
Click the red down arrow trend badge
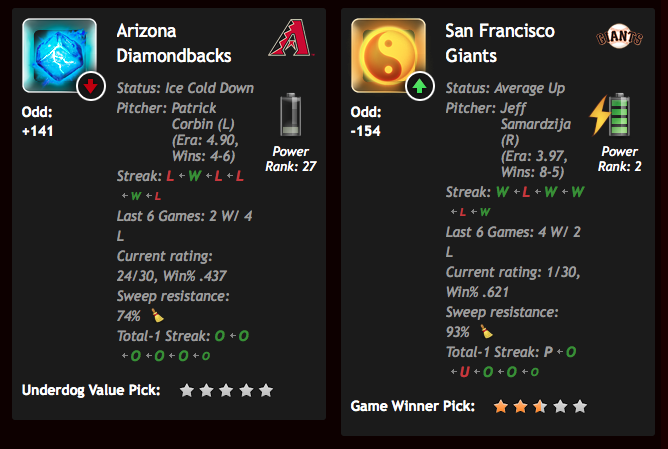tap(91, 86)
